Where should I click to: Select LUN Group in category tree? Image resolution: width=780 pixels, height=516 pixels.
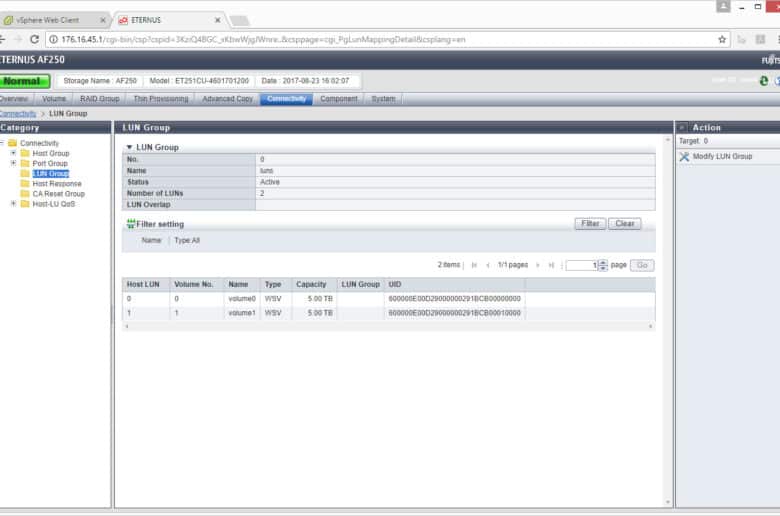pos(51,174)
